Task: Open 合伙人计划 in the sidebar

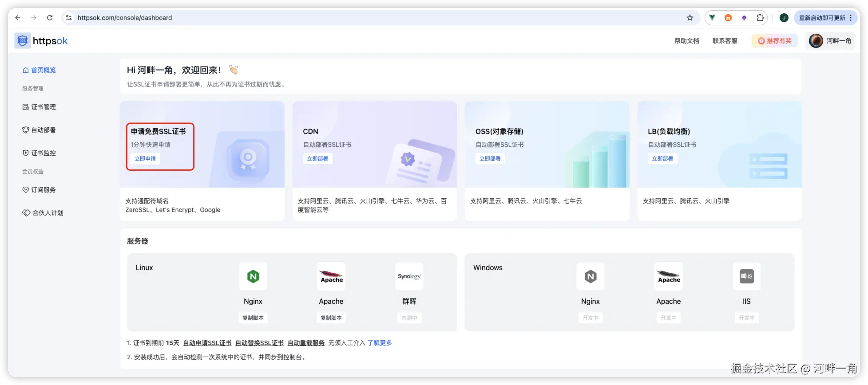Action: 43,213
